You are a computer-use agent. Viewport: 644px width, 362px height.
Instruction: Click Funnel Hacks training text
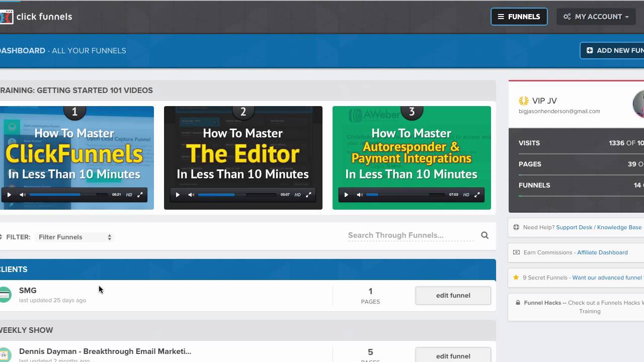click(584, 307)
